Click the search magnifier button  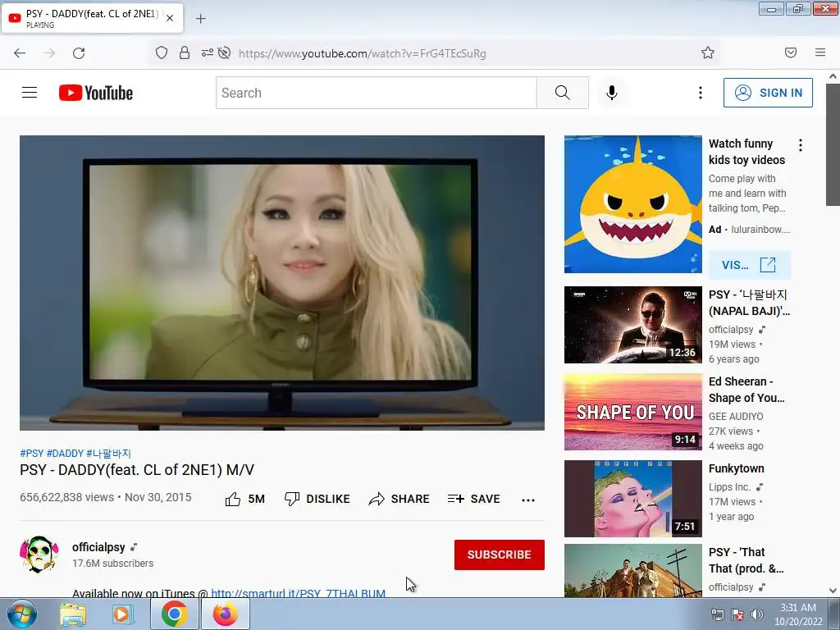coord(563,93)
